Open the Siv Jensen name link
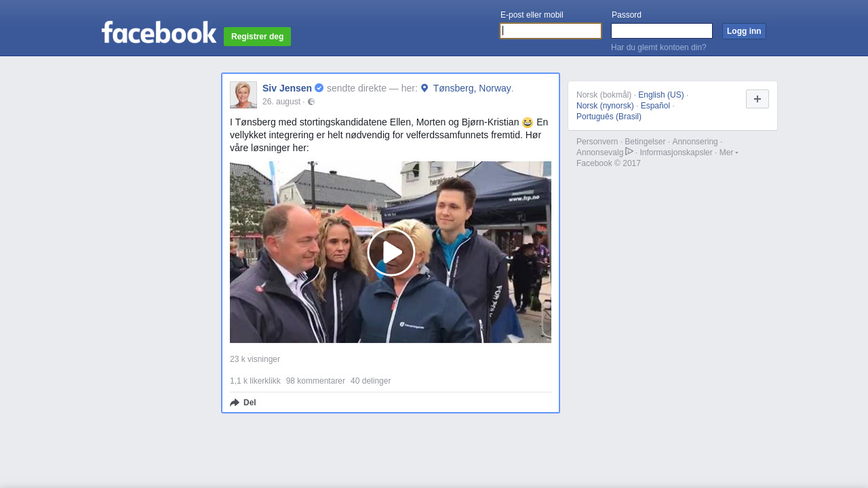This screenshot has width=868, height=488. (x=287, y=88)
